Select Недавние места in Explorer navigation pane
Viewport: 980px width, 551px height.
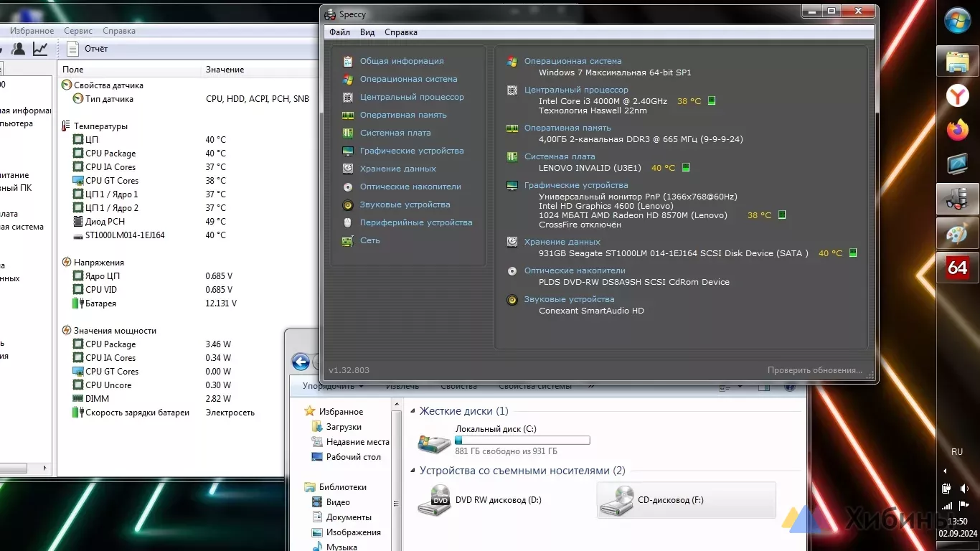click(x=357, y=442)
